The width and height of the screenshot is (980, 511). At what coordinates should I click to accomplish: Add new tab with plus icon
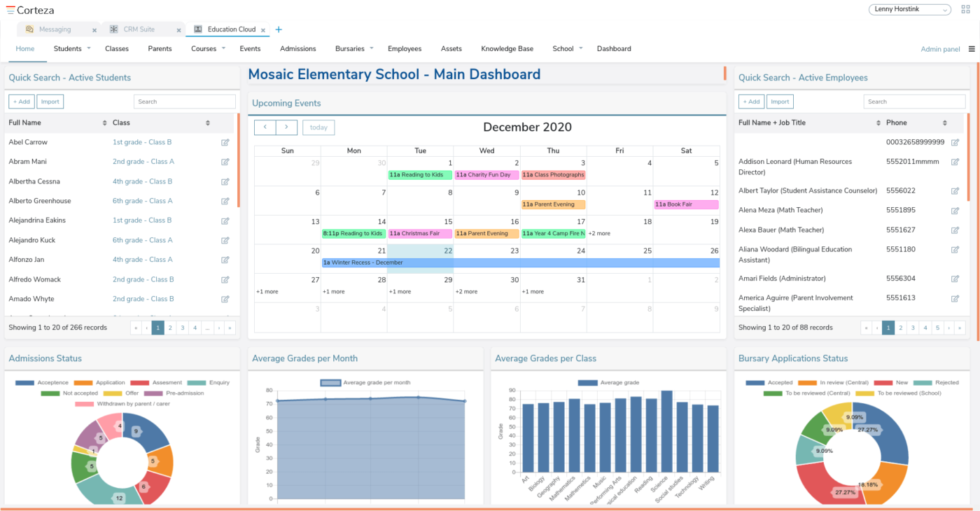coord(279,29)
